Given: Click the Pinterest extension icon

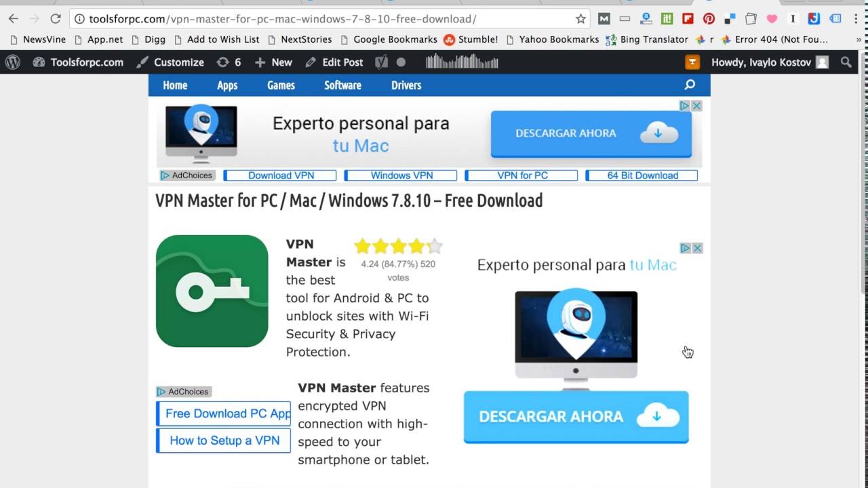Looking at the screenshot, I should [709, 19].
